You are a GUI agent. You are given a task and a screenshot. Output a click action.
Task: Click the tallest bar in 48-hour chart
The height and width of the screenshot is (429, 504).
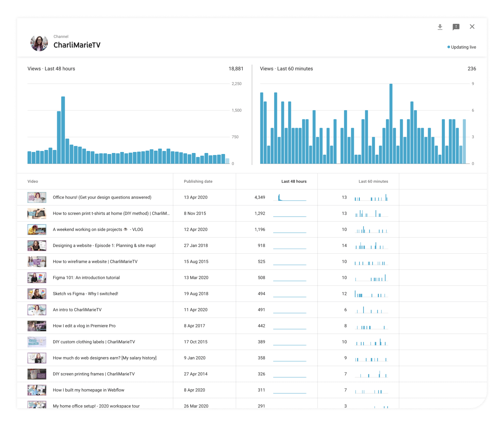click(x=63, y=130)
